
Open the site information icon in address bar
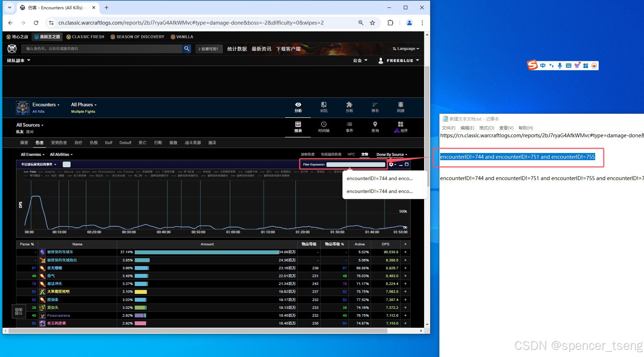point(51,23)
